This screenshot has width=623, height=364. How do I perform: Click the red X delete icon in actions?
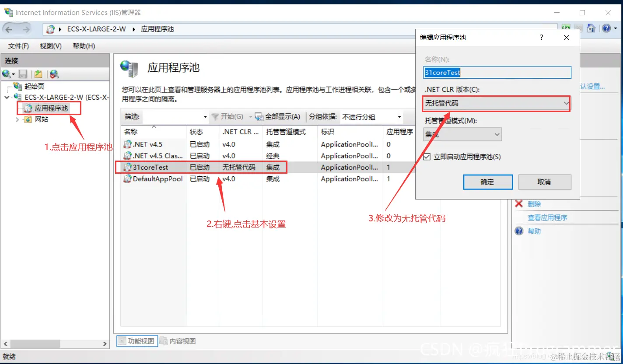(519, 203)
